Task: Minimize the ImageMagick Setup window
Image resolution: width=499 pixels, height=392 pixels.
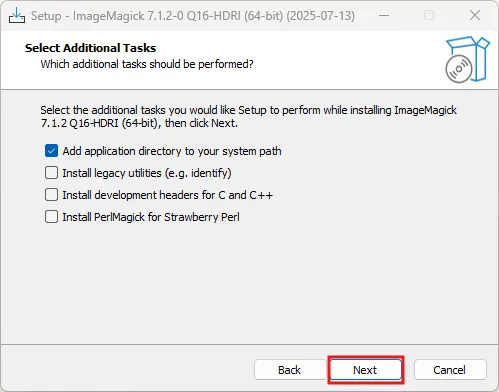Action: click(x=384, y=15)
